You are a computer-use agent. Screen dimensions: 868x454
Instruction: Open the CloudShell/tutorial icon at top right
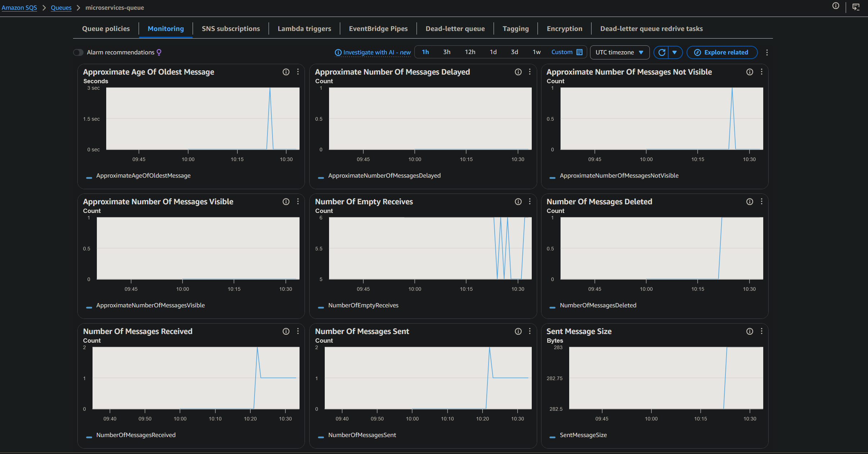[856, 7]
